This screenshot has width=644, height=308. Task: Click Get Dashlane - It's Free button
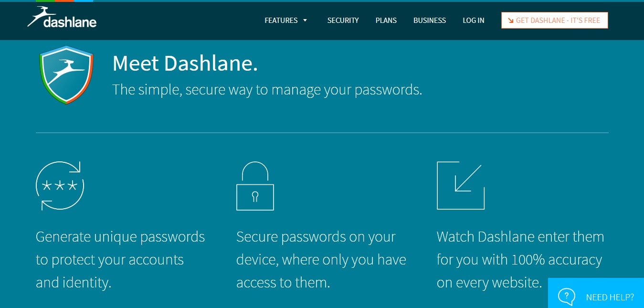pyautogui.click(x=555, y=21)
